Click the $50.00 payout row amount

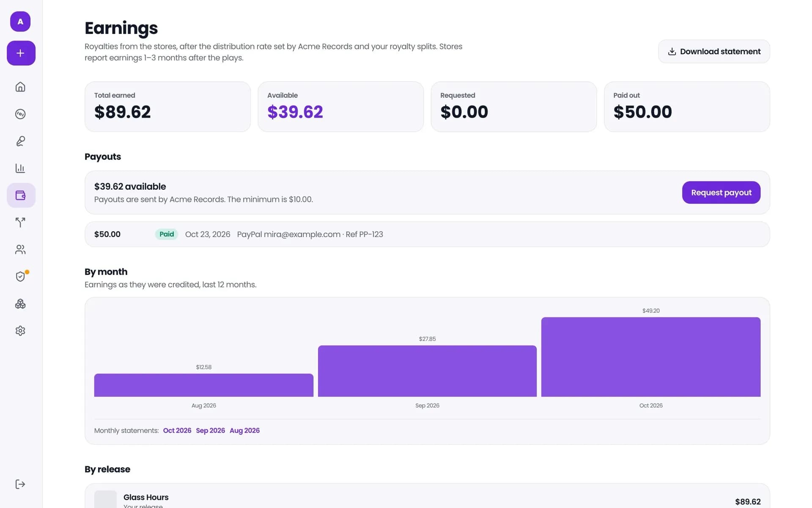coord(107,234)
